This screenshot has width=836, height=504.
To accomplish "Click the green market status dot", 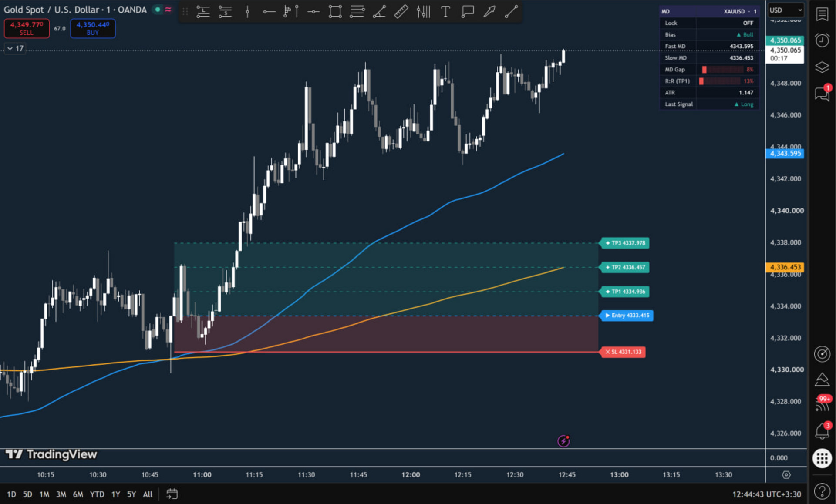I will [158, 9].
